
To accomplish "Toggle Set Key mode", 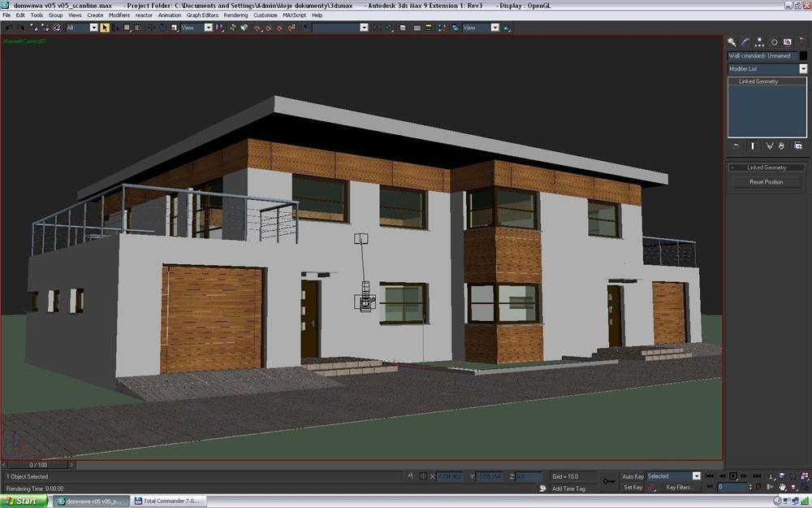I will pyautogui.click(x=633, y=488).
